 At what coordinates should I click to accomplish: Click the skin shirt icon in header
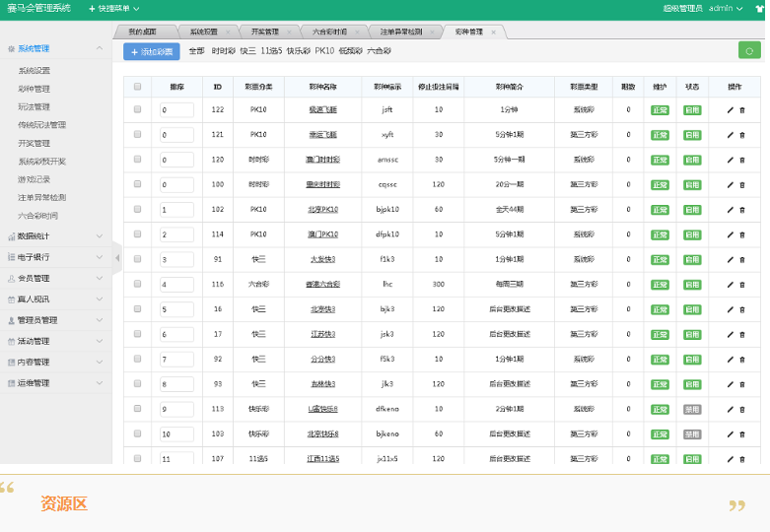pyautogui.click(x=760, y=9)
